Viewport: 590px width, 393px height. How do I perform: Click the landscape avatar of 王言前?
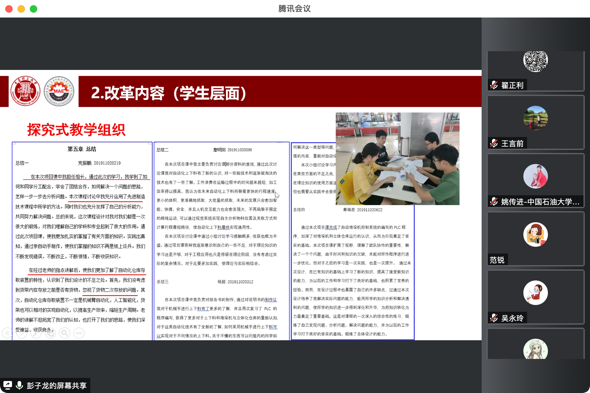point(535,118)
